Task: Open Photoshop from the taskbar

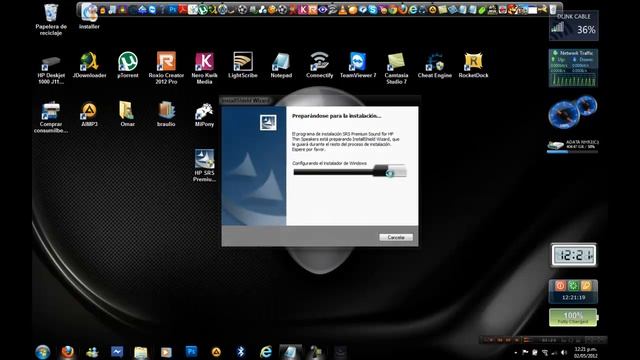Action: point(191,351)
